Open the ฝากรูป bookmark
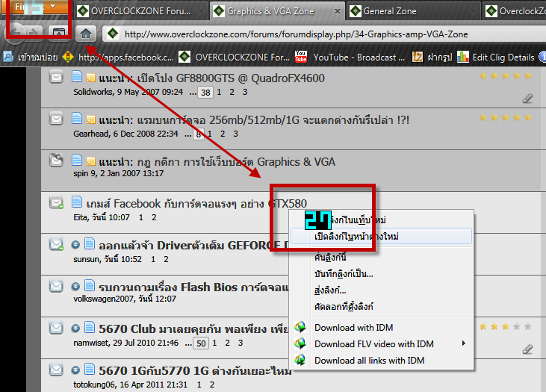 (x=432, y=57)
